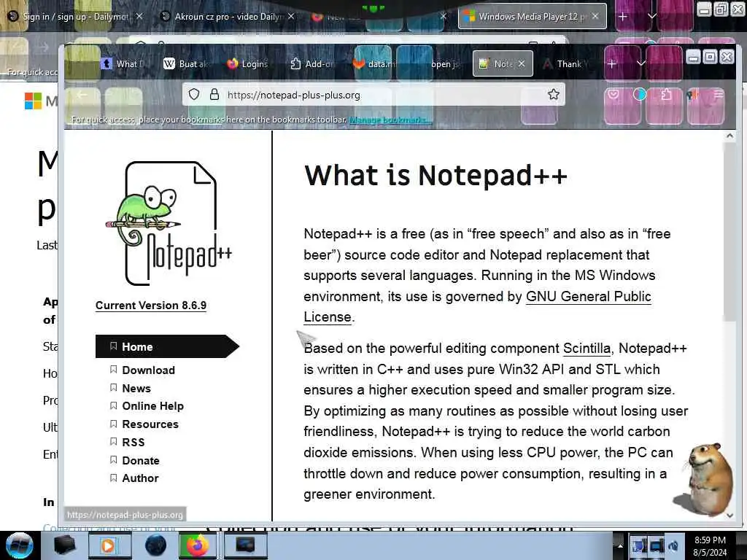Screen dimensions: 747x560
Task: Click the Manage bookmarks link
Action: [x=390, y=120]
